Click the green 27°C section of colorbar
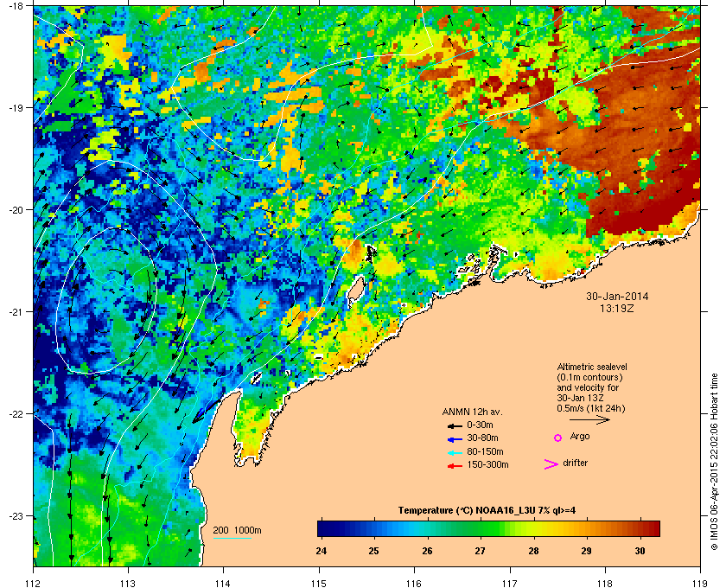This screenshot has height=588, width=726. coord(481,528)
